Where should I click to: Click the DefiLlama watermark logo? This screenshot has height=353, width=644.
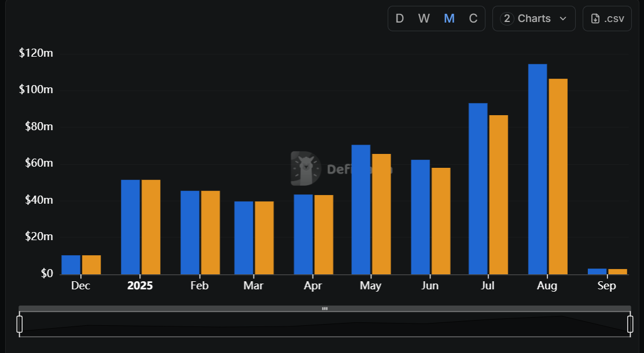(305, 168)
